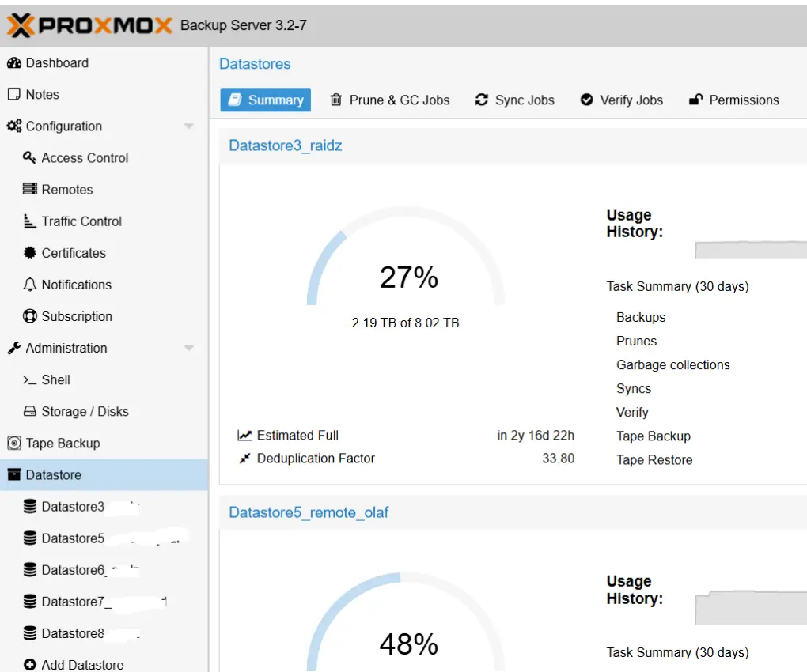Click the Access Control key icon
Image resolution: width=807 pixels, height=672 pixels.
29,157
